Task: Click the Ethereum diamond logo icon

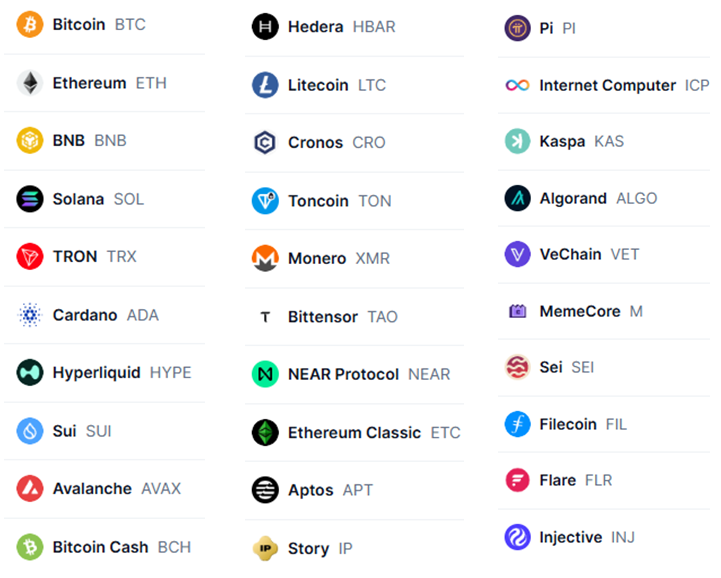Action: click(x=30, y=83)
